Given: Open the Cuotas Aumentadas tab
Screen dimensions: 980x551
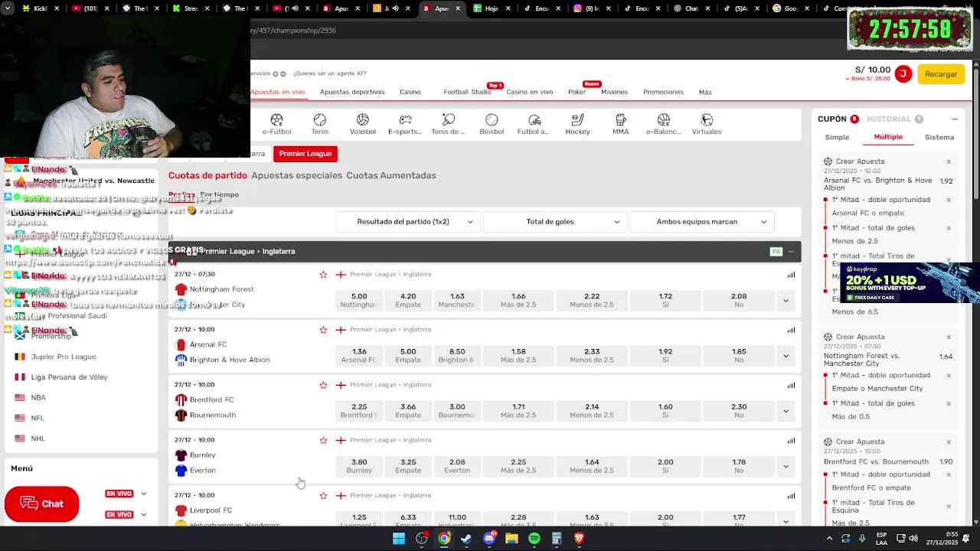Looking at the screenshot, I should 391,176.
